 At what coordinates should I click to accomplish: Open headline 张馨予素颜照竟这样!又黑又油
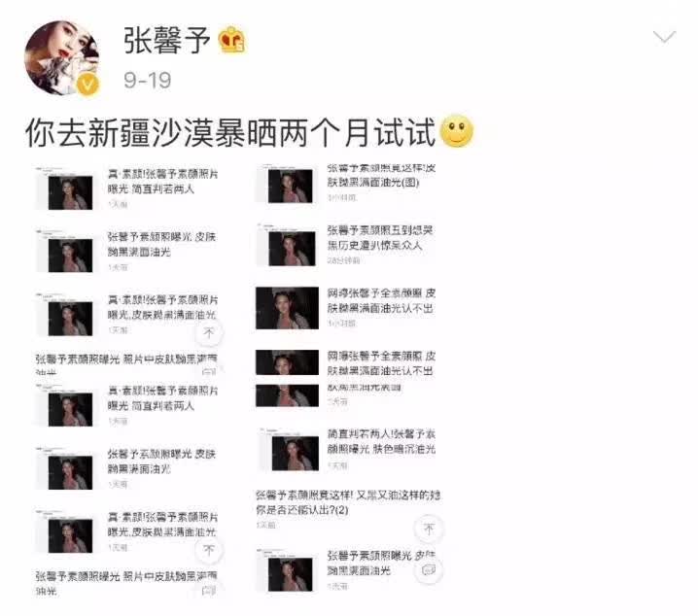click(x=348, y=502)
